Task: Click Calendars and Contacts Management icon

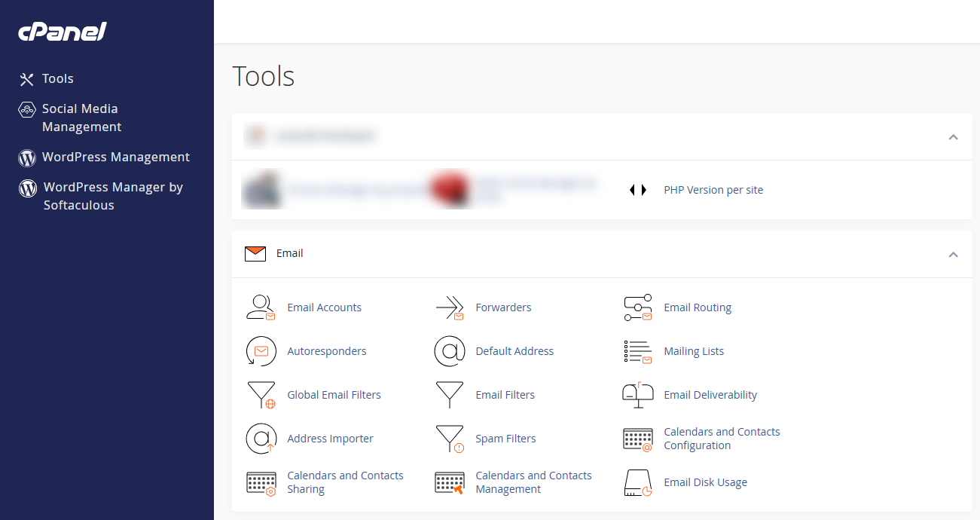Action: click(450, 482)
